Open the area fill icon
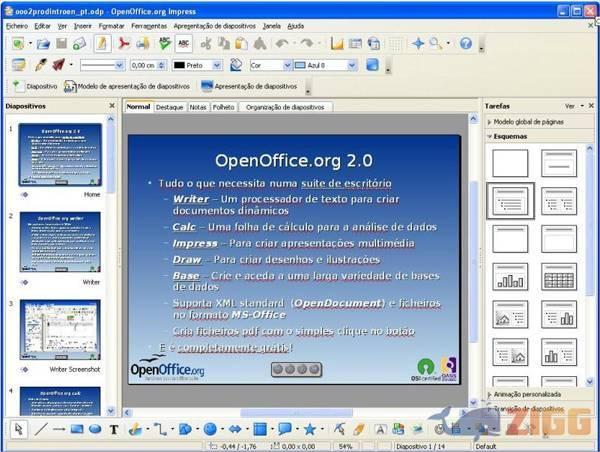Screen dimensions: 600x452 pyautogui.click(x=236, y=65)
